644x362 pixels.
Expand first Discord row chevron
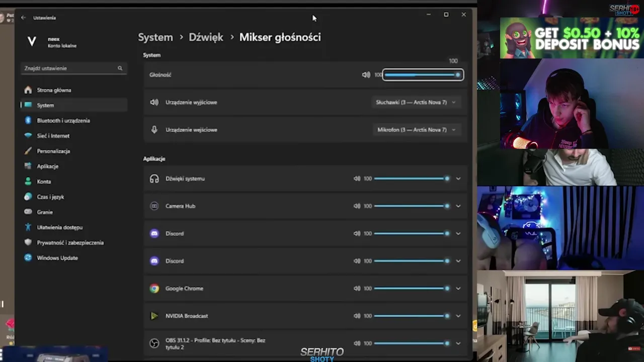(458, 234)
